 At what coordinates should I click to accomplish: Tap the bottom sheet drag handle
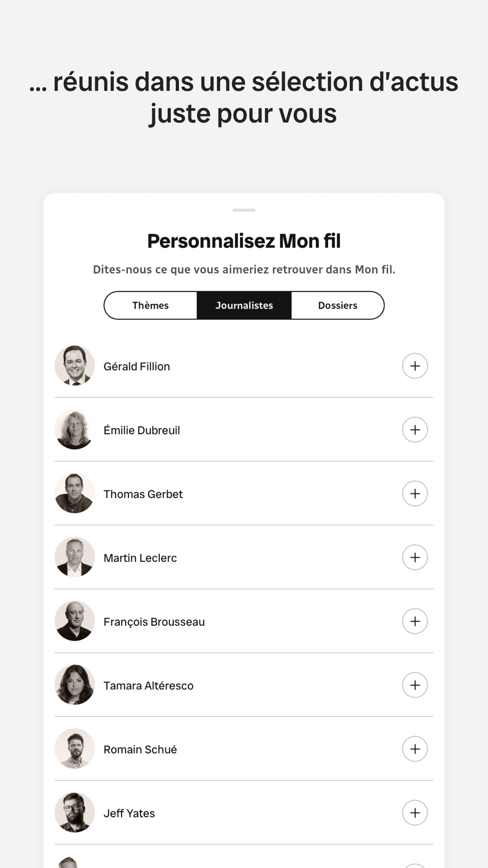point(244,210)
